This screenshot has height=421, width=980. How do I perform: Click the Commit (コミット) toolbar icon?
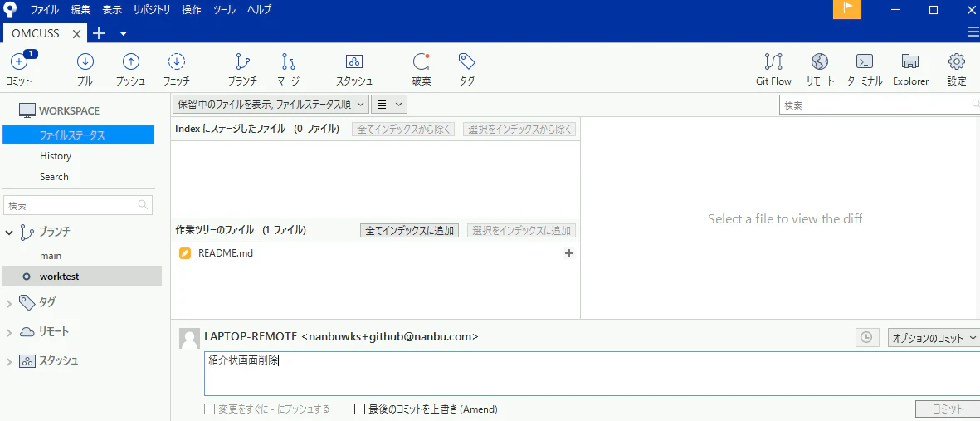[19, 62]
